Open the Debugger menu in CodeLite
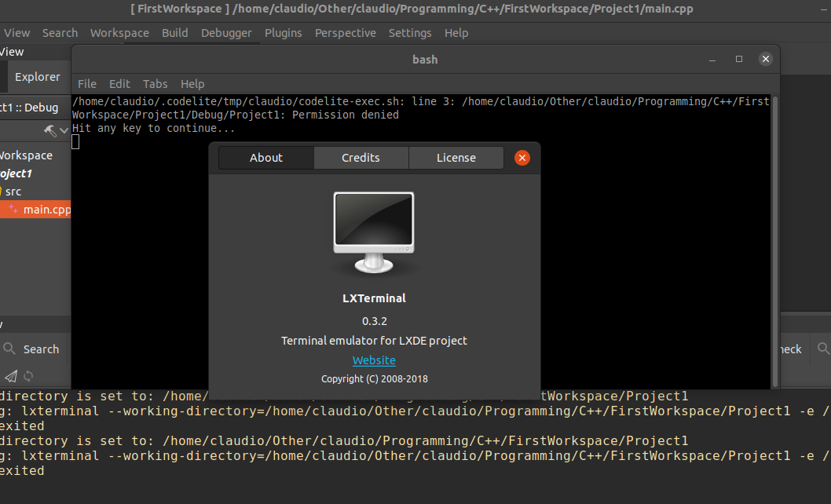The height and width of the screenshot is (504, 831). click(x=225, y=33)
